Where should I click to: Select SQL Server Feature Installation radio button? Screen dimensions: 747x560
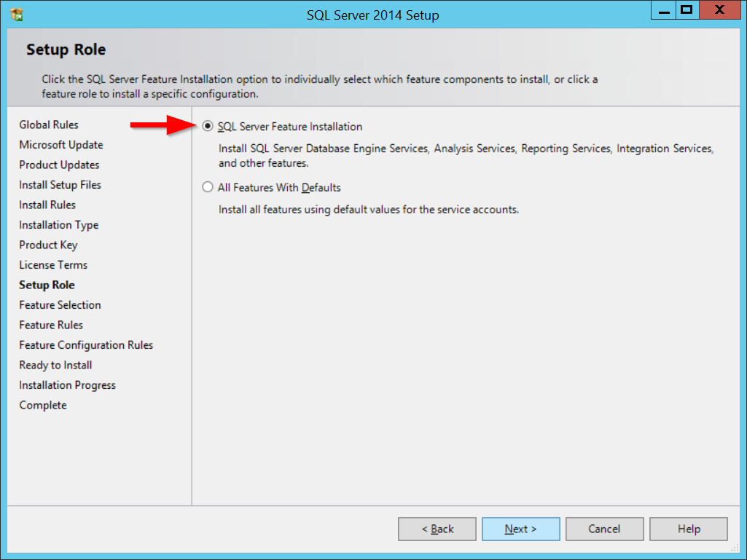pyautogui.click(x=208, y=127)
